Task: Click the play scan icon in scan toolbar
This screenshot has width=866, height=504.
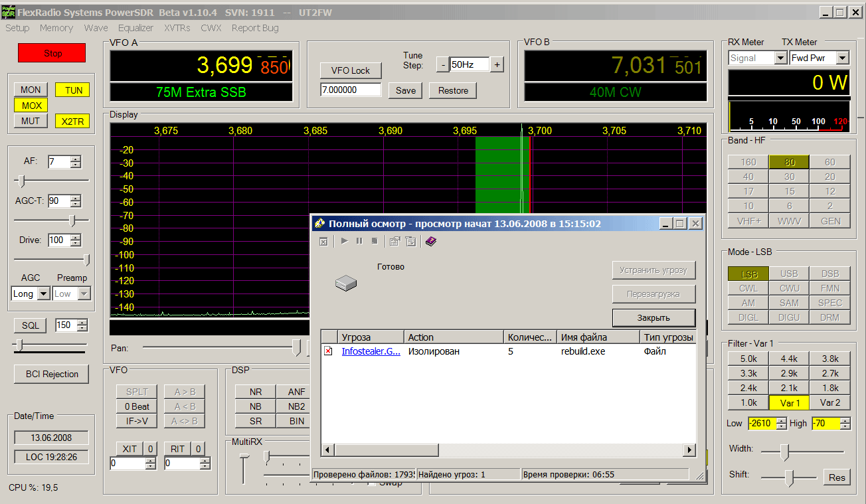Action: [x=344, y=241]
